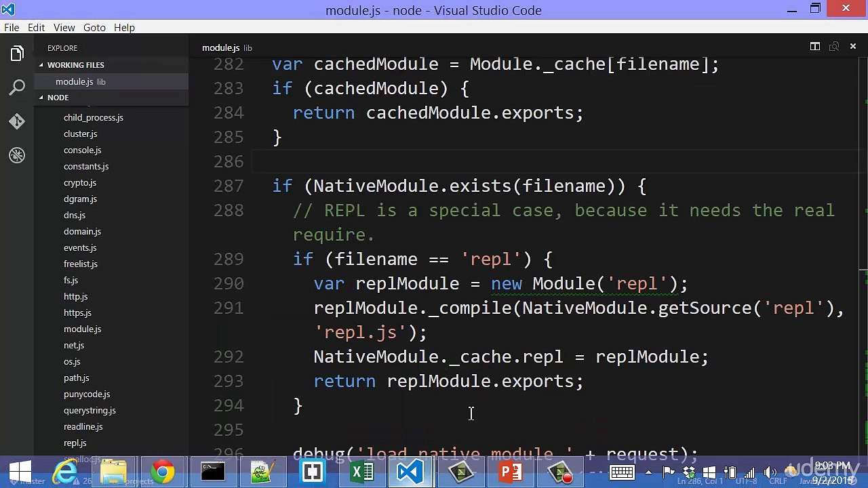868x488 pixels.
Task: Select the module.js editor tab title
Action: click(x=220, y=47)
